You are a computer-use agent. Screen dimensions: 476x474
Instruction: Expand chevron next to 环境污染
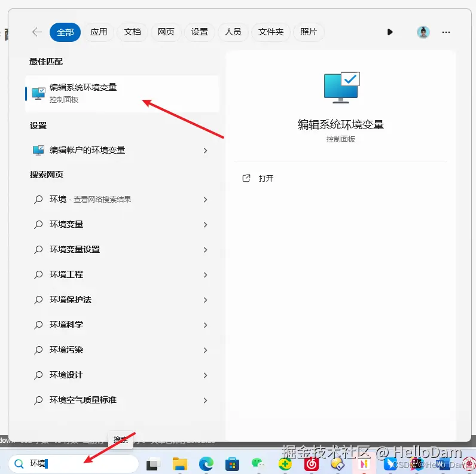click(206, 350)
